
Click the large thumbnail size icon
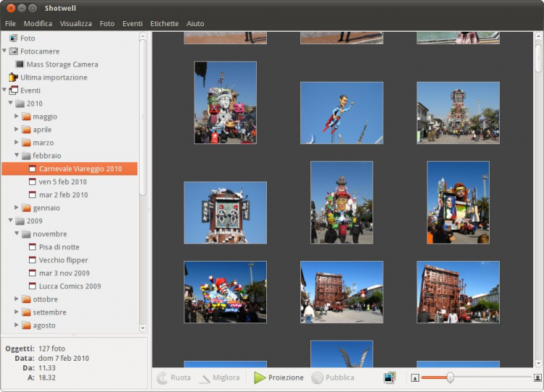pos(537,378)
